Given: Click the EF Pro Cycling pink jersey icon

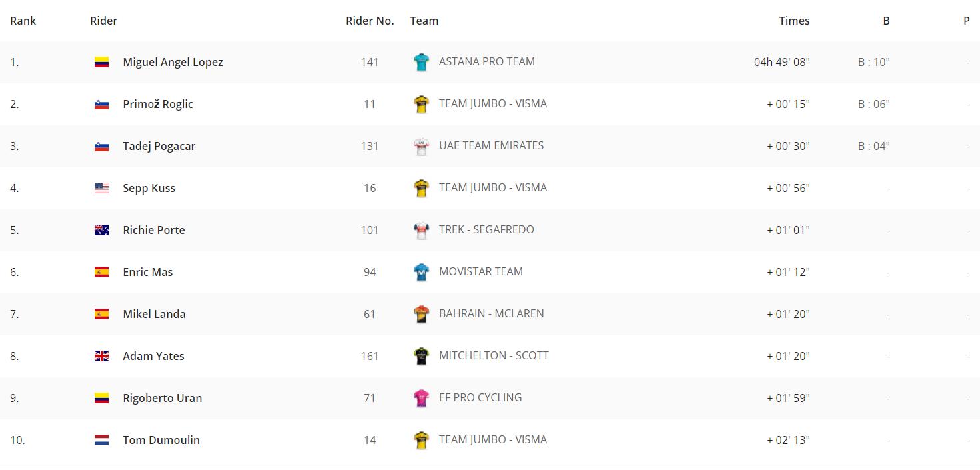Looking at the screenshot, I should coord(421,398).
